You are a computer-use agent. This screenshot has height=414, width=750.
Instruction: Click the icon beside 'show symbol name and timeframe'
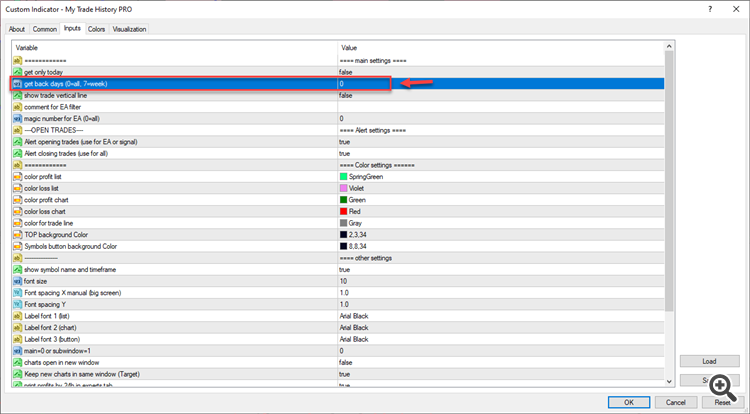[18, 270]
